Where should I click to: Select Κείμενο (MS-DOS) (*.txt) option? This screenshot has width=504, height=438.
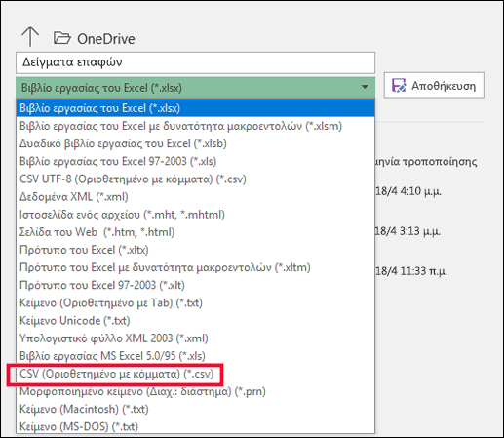click(195, 426)
